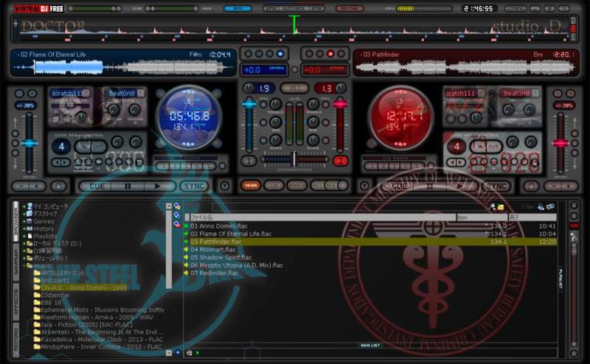This screenshot has width=590, height=364.
Task: Open left deck scratch111 effect dropdown
Action: point(86,93)
